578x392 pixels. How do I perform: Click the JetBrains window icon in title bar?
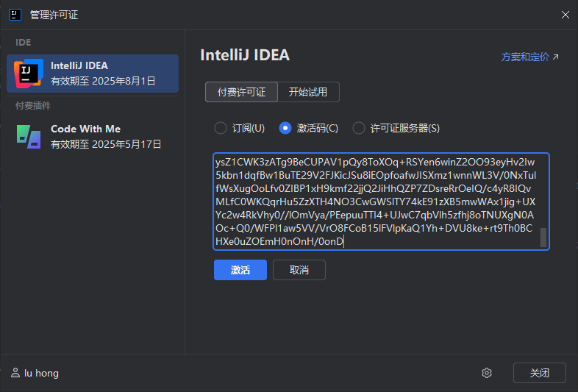click(15, 15)
